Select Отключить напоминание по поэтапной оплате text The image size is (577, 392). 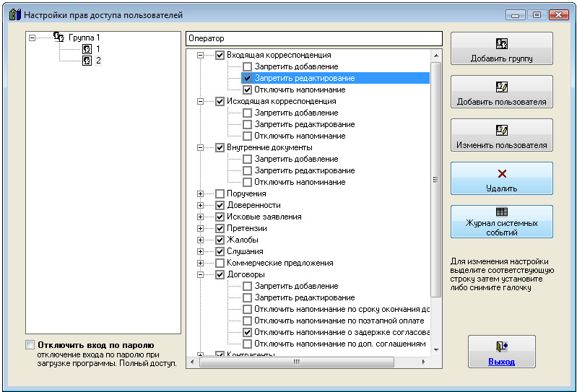tap(339, 321)
